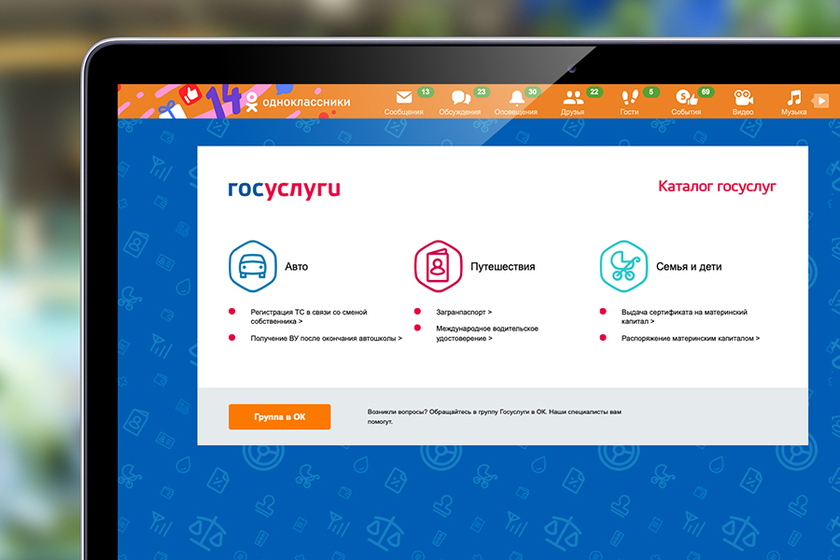
Task: Open Друзья people icon
Action: click(572, 98)
